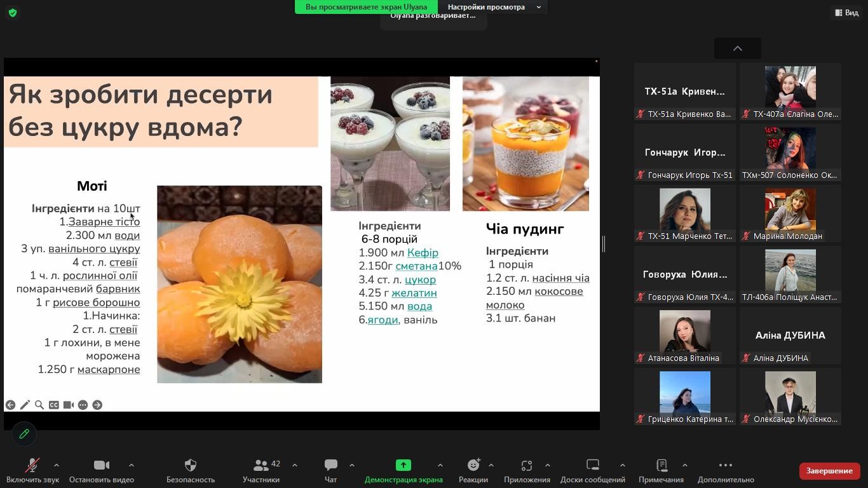Stop the video camera
Image resolution: width=868 pixels, height=488 pixels.
(x=101, y=466)
